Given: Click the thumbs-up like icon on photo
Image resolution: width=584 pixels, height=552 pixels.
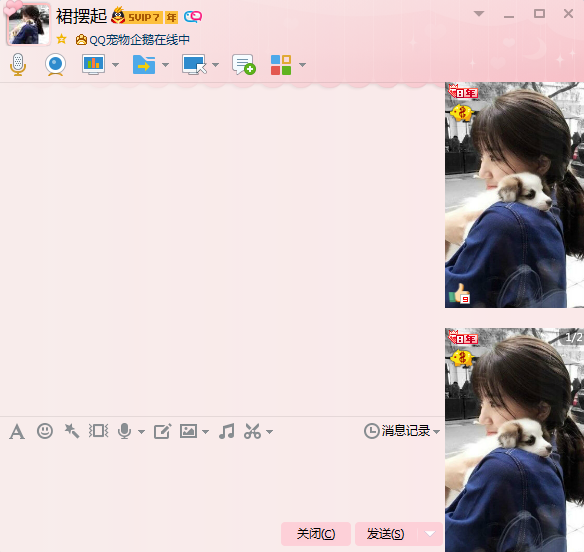Looking at the screenshot, I should (460, 294).
